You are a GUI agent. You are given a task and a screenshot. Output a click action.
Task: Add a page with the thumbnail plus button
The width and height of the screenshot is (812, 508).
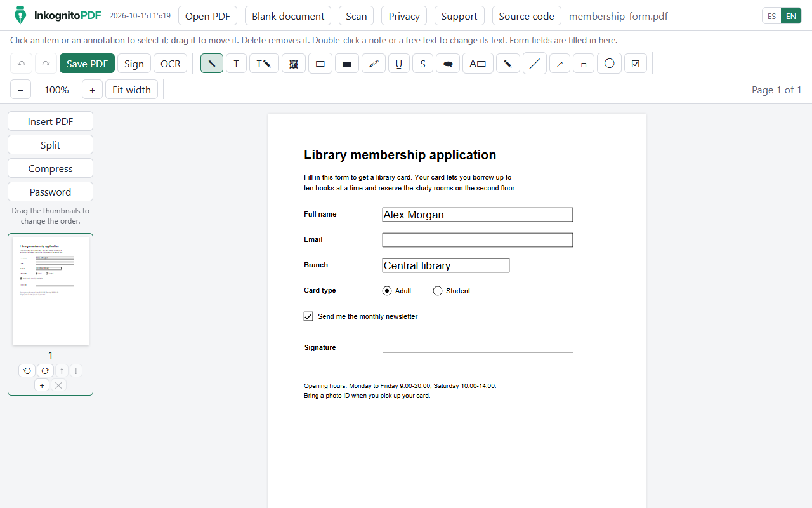[x=42, y=385]
